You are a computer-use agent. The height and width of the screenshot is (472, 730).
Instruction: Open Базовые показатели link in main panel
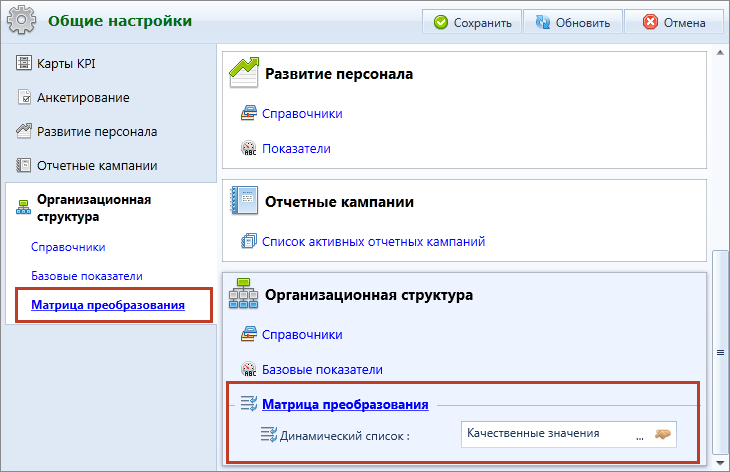click(323, 370)
